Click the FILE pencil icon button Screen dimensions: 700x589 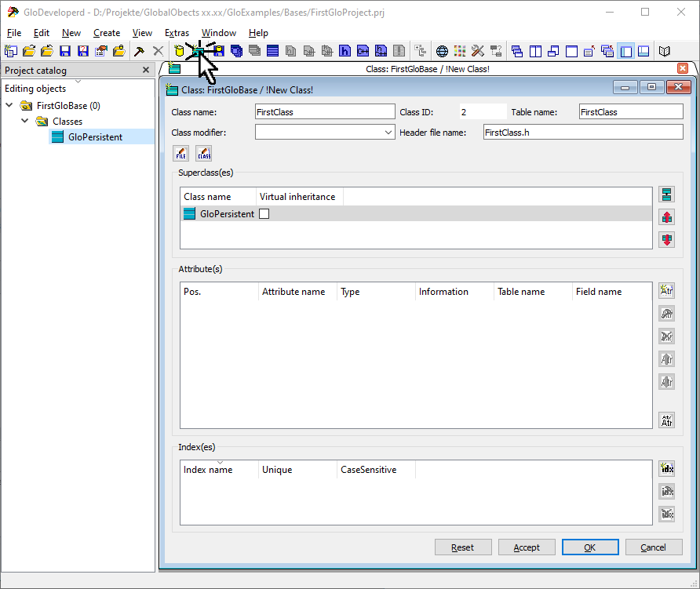[181, 153]
